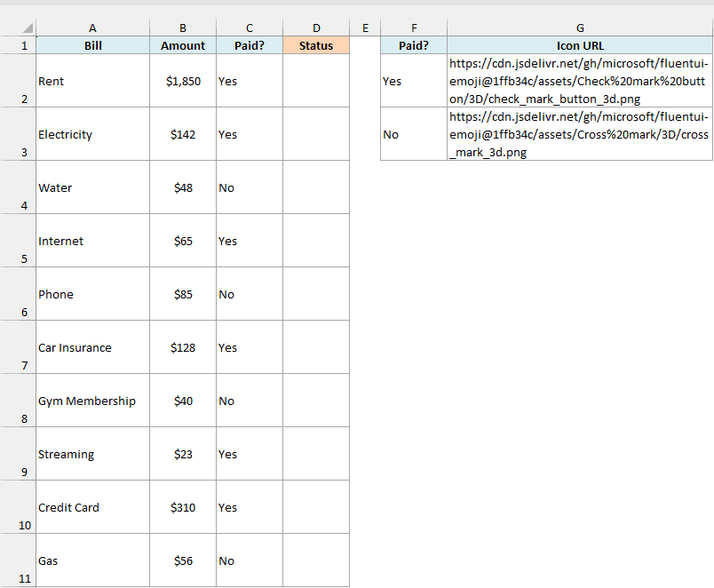Select the 'Gym Membership' cell
Image resolution: width=714 pixels, height=588 pixels.
pos(93,401)
